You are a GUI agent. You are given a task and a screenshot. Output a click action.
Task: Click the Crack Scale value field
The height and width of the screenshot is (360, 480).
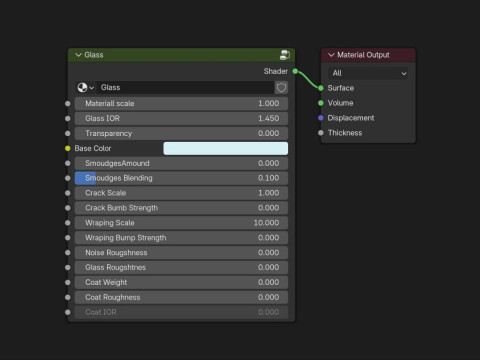(181, 193)
